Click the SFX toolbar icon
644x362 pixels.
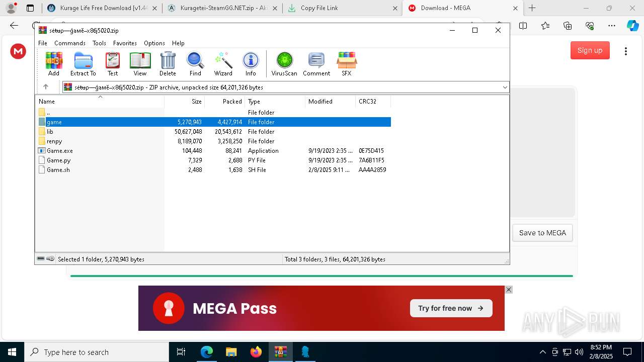point(347,64)
